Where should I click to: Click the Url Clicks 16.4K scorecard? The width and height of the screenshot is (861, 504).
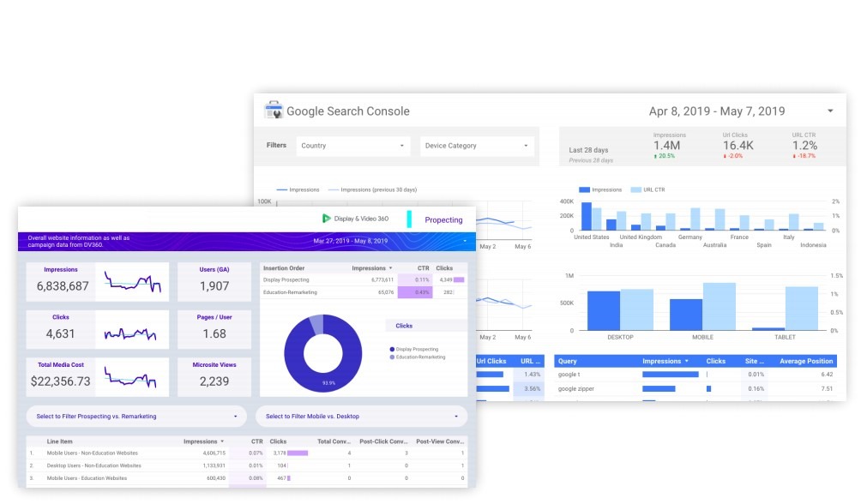[737, 146]
